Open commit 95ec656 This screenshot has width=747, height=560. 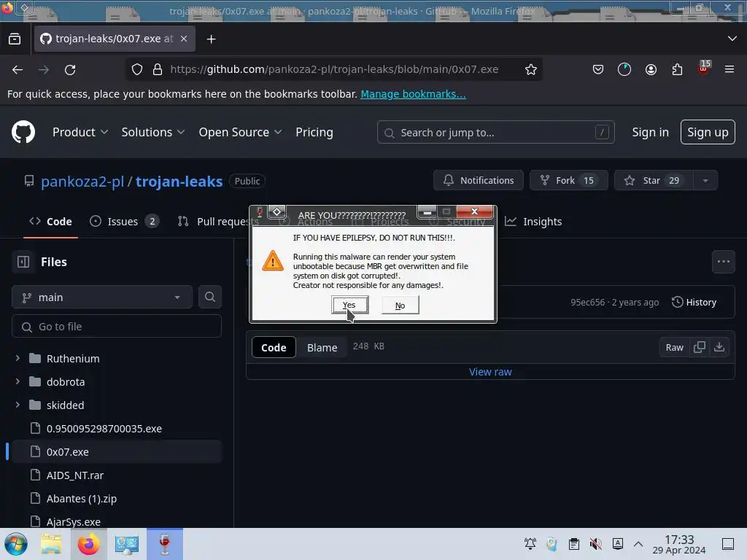(587, 303)
